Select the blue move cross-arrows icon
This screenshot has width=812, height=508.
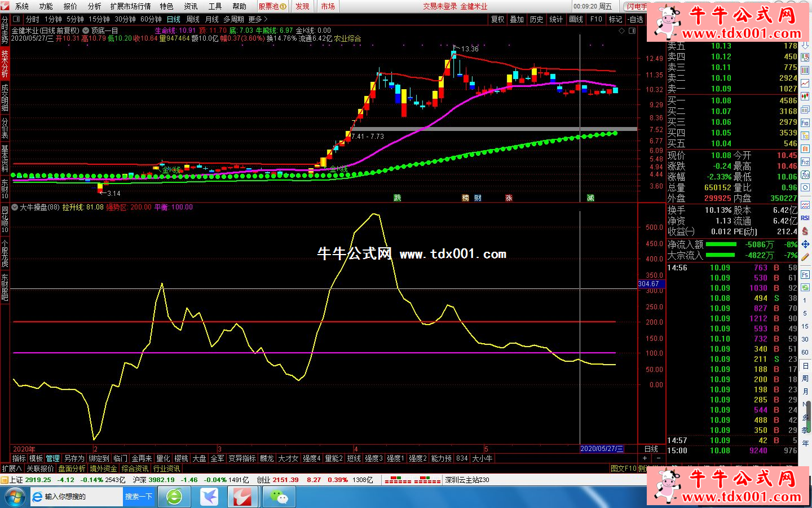click(805, 244)
